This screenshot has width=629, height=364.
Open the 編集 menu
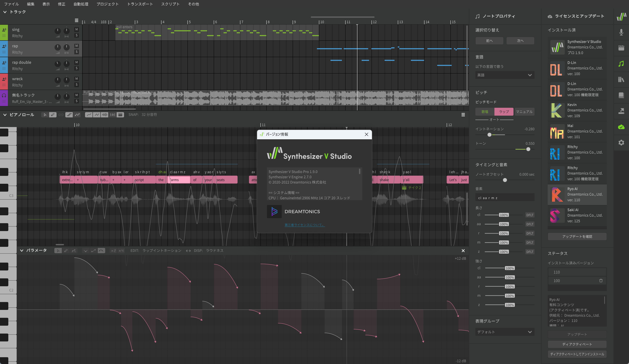pos(31,4)
